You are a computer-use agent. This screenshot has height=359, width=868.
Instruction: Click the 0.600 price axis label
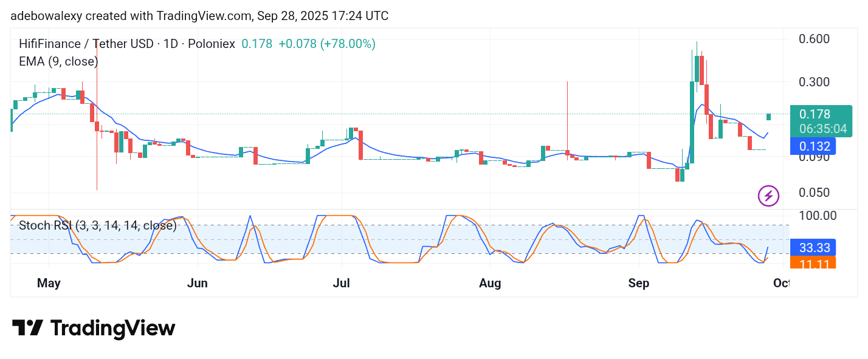tap(814, 39)
